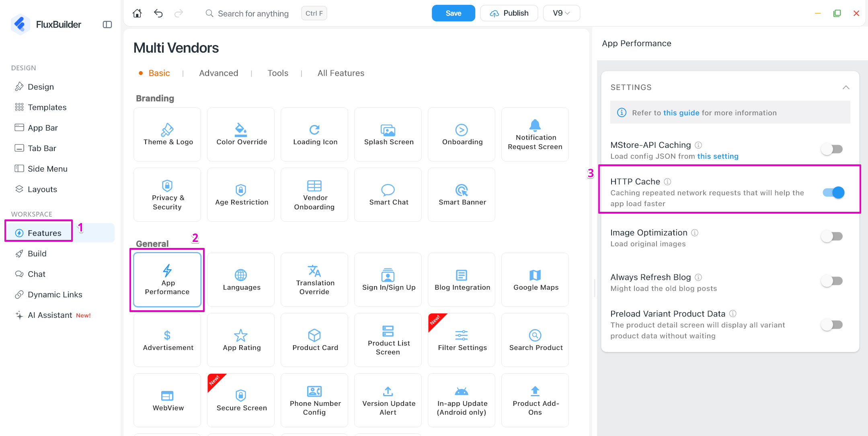Open the V9 version dropdown

point(561,13)
